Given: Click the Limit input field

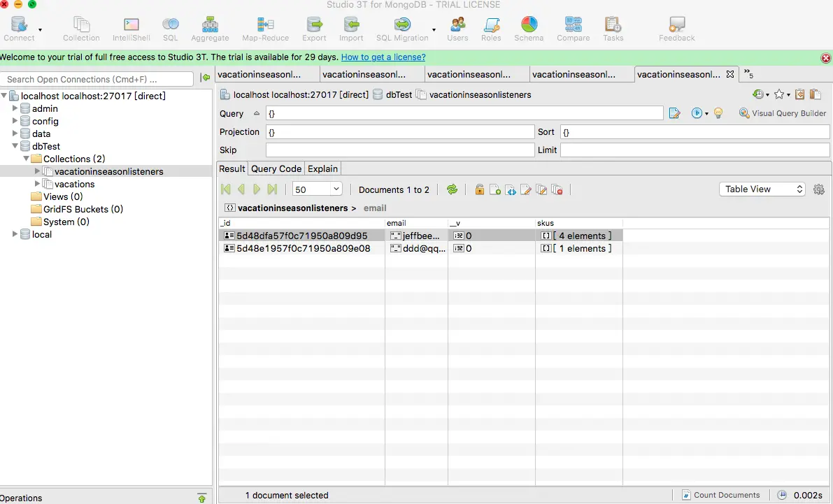Looking at the screenshot, I should coord(695,150).
